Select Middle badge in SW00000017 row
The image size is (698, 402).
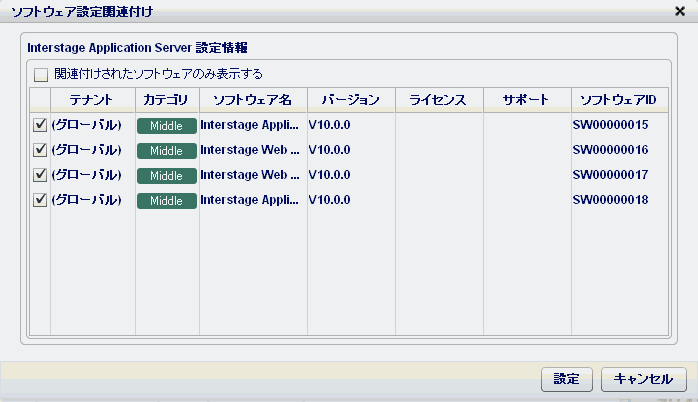point(166,176)
